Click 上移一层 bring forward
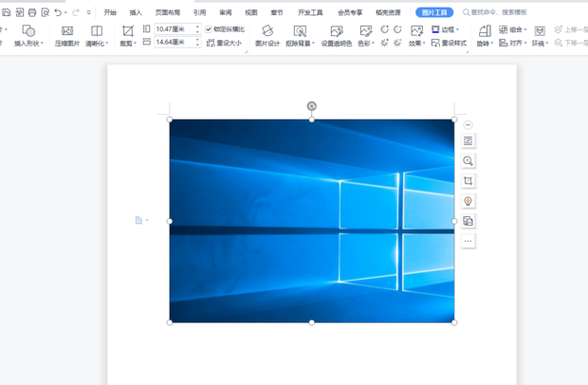The width and height of the screenshot is (588, 385). tap(571, 29)
